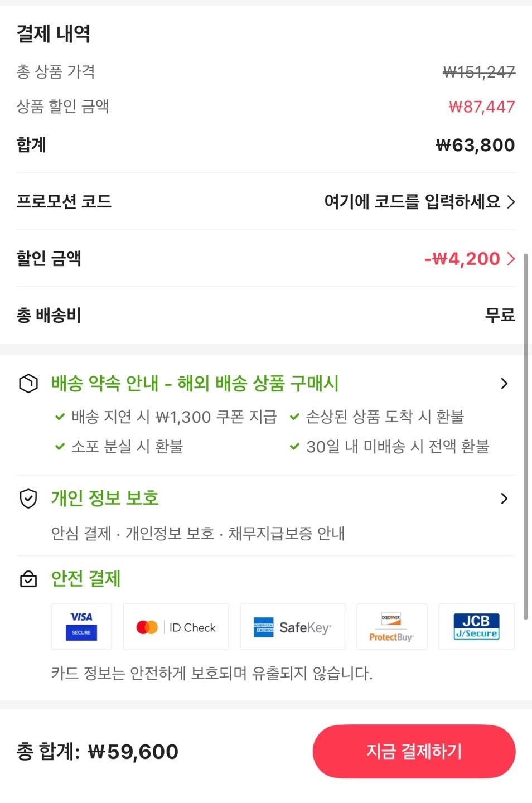This screenshot has height=803, width=532.
Task: Select the 프로모션 코드 row label
Action: 64,201
